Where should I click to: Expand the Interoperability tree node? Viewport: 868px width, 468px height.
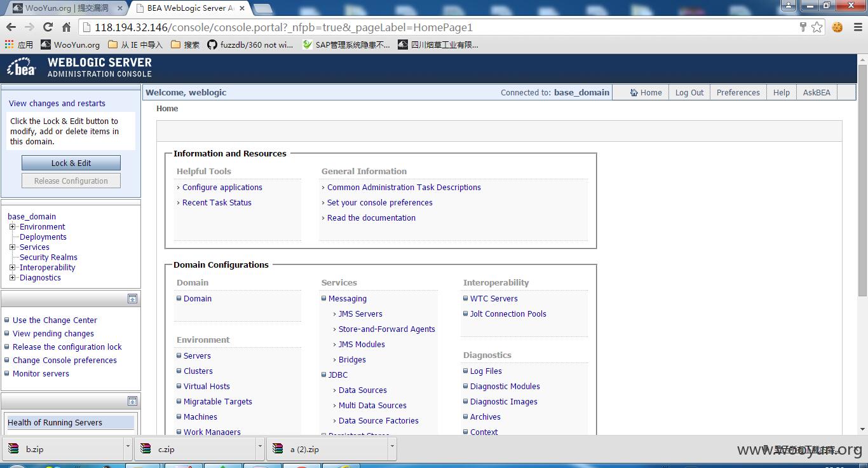point(12,267)
